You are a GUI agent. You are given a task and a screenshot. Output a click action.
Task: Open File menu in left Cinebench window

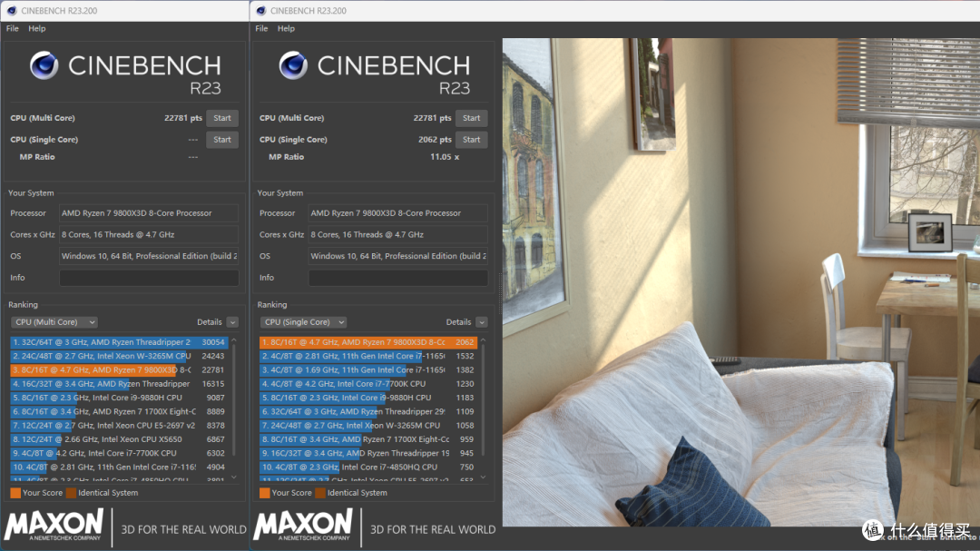click(13, 28)
